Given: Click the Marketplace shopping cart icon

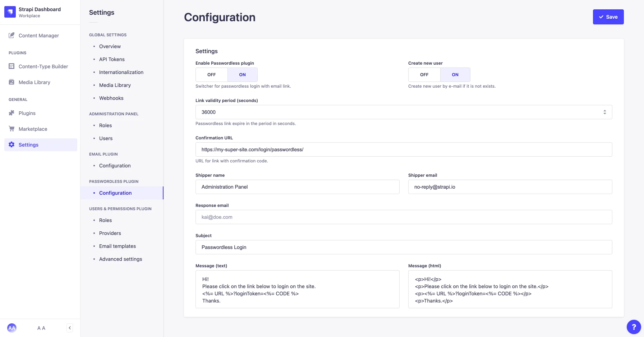Looking at the screenshot, I should (11, 129).
